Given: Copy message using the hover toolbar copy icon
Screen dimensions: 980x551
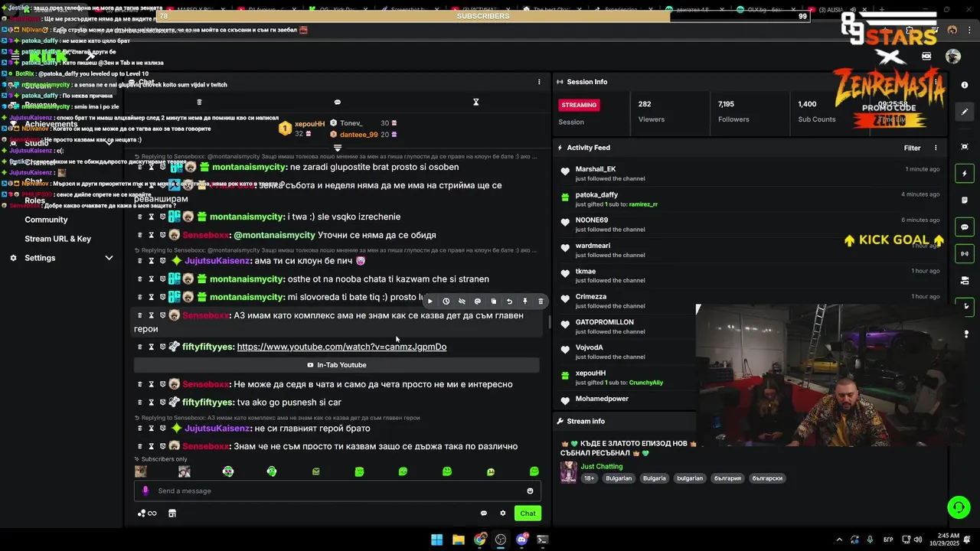Looking at the screenshot, I should pos(493,302).
